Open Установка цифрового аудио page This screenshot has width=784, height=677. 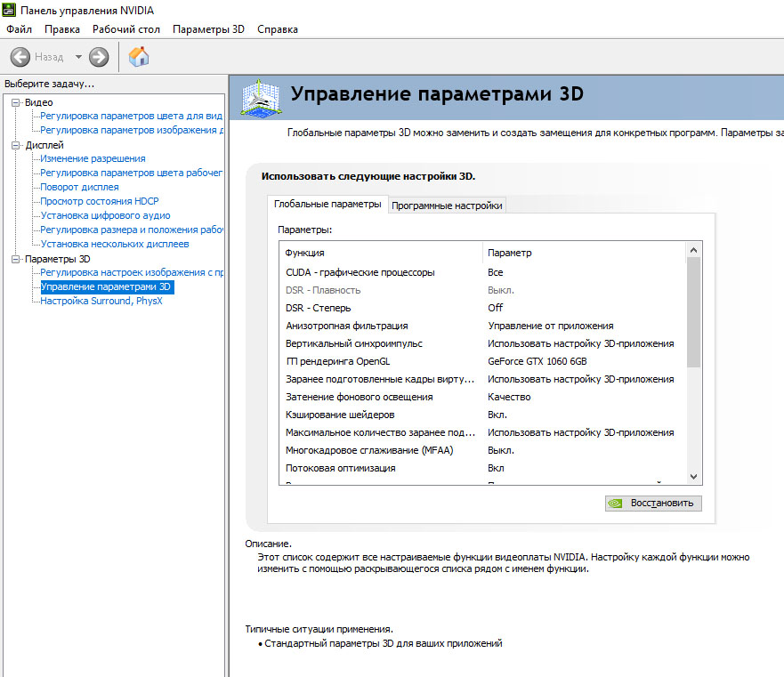coord(106,215)
